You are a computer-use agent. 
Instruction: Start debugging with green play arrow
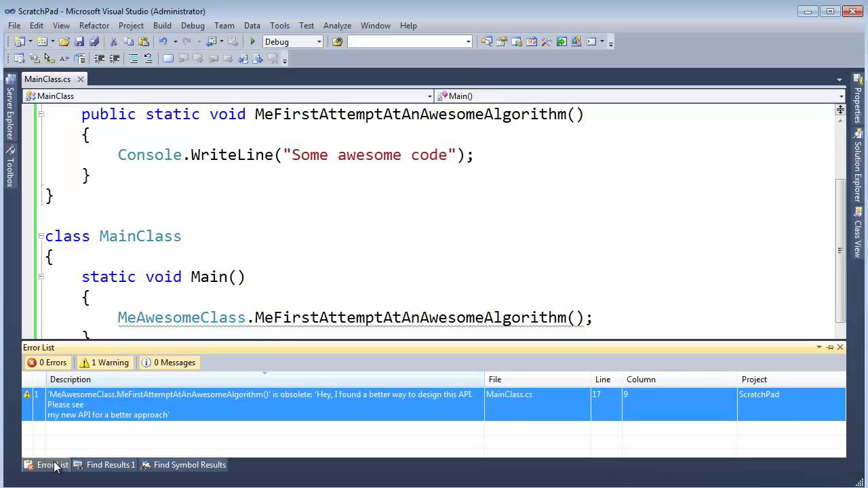(x=253, y=41)
